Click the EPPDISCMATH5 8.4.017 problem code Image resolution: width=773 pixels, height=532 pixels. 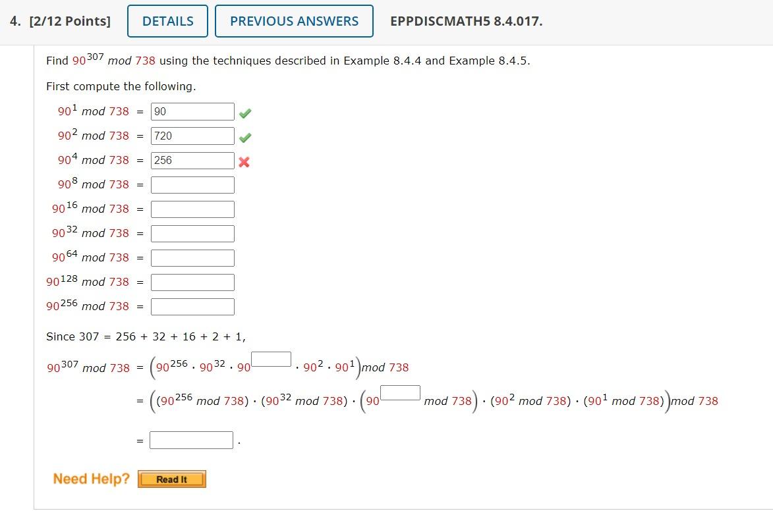[465, 20]
